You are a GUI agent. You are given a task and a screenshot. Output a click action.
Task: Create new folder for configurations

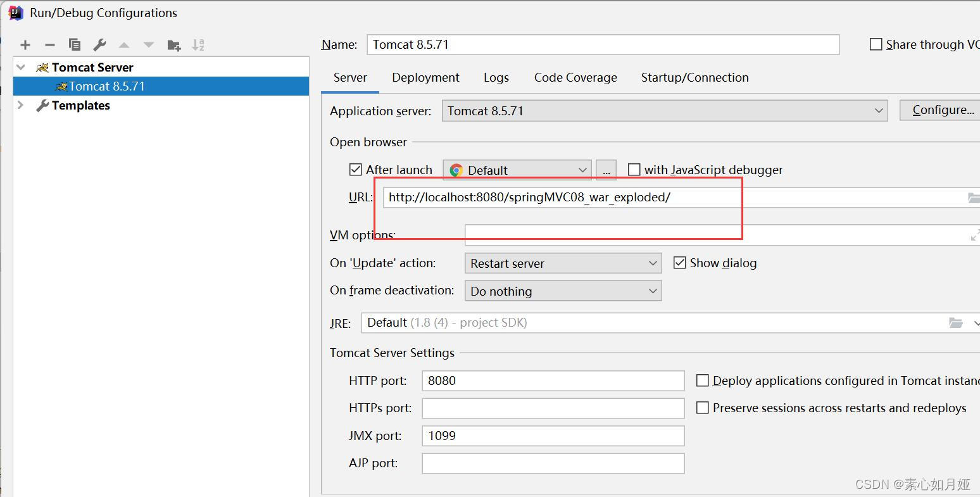click(x=173, y=45)
